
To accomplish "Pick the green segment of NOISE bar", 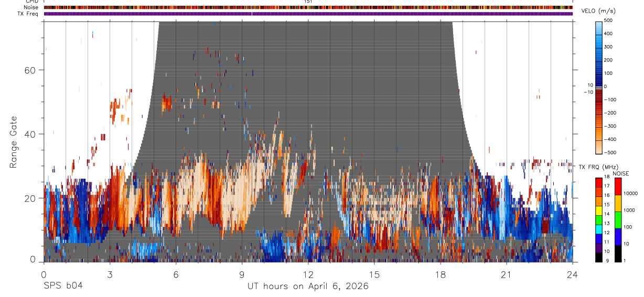I will click(618, 220).
